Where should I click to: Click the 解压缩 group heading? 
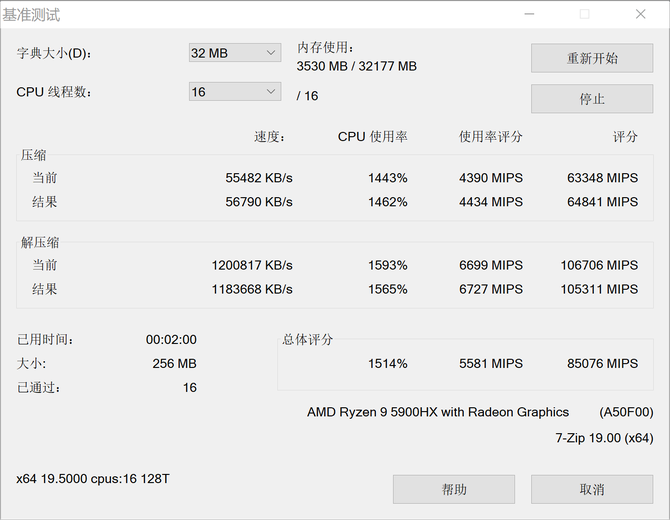point(40,243)
